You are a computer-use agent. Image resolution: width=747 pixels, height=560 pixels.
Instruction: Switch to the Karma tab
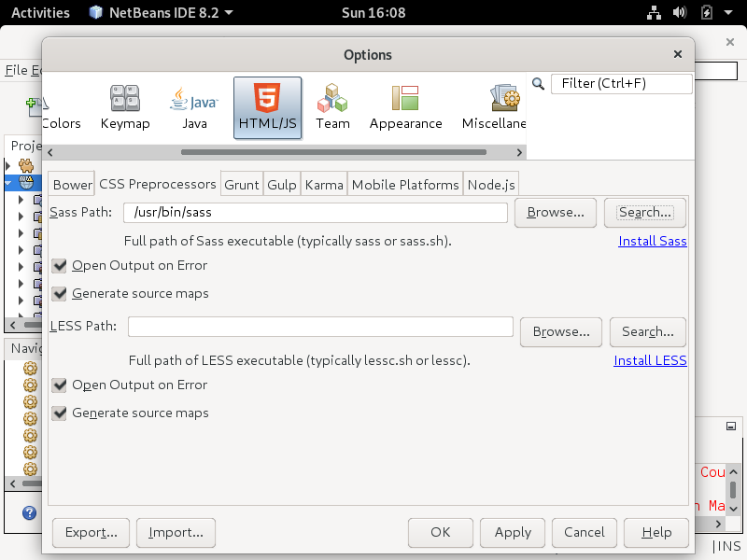(x=324, y=185)
